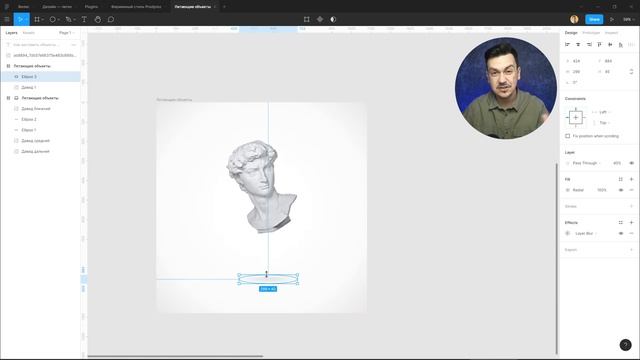
Task: Click Align bottom icon
Action: click(x=620, y=44)
